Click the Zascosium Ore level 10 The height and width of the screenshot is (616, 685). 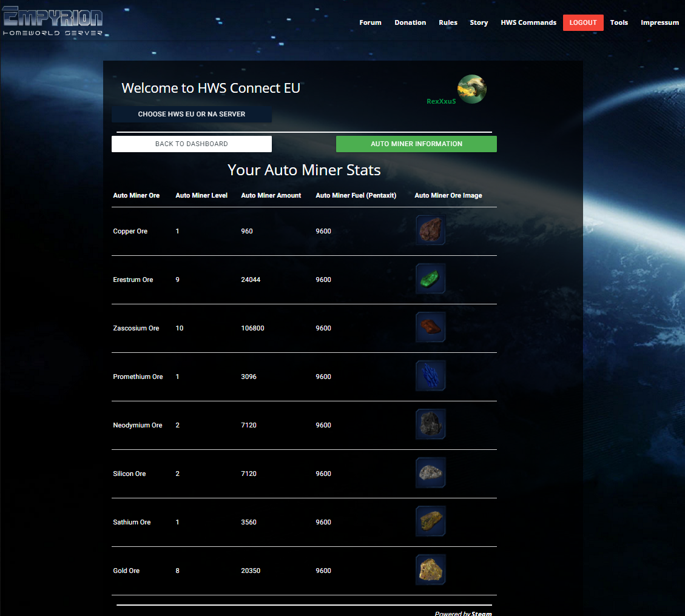(x=179, y=328)
